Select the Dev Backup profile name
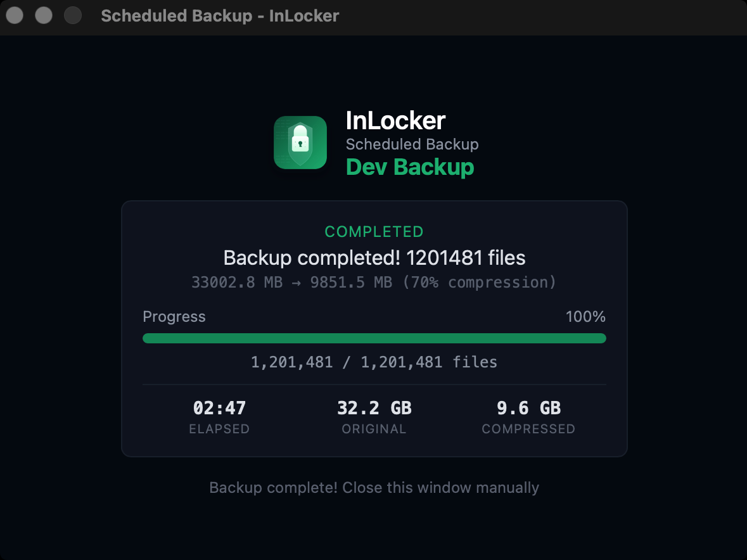Viewport: 747px width, 560px height. pos(410,167)
